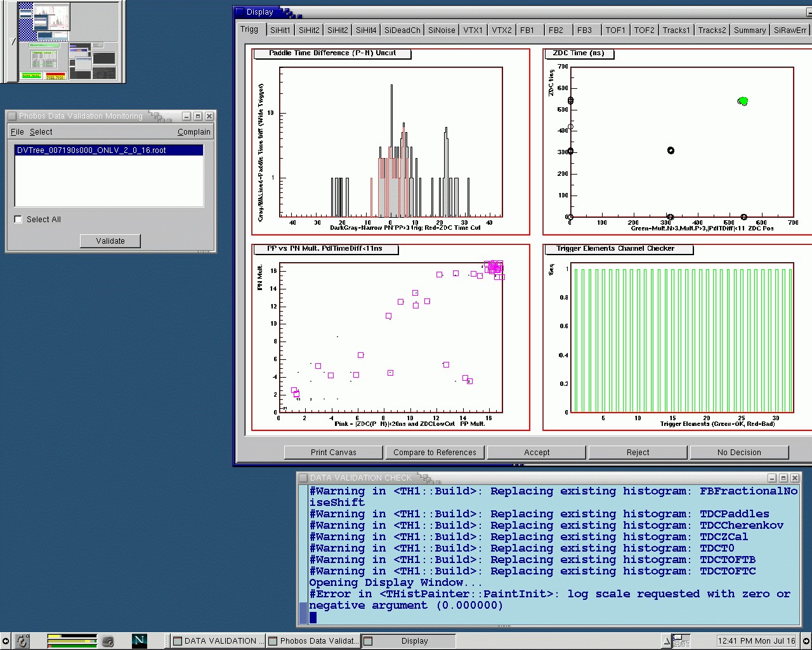Click the Reject button
Screen dimensions: 812x650
pyautogui.click(x=638, y=453)
